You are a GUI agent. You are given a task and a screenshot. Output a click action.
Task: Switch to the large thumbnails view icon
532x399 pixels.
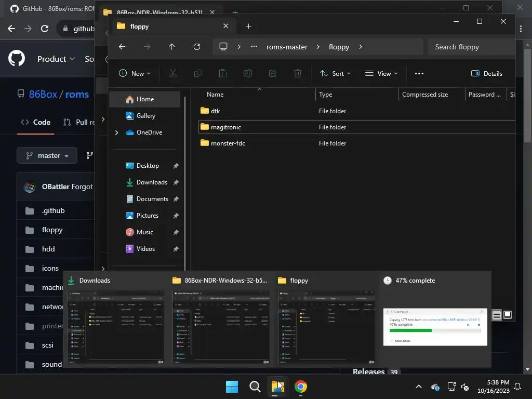[508, 315]
